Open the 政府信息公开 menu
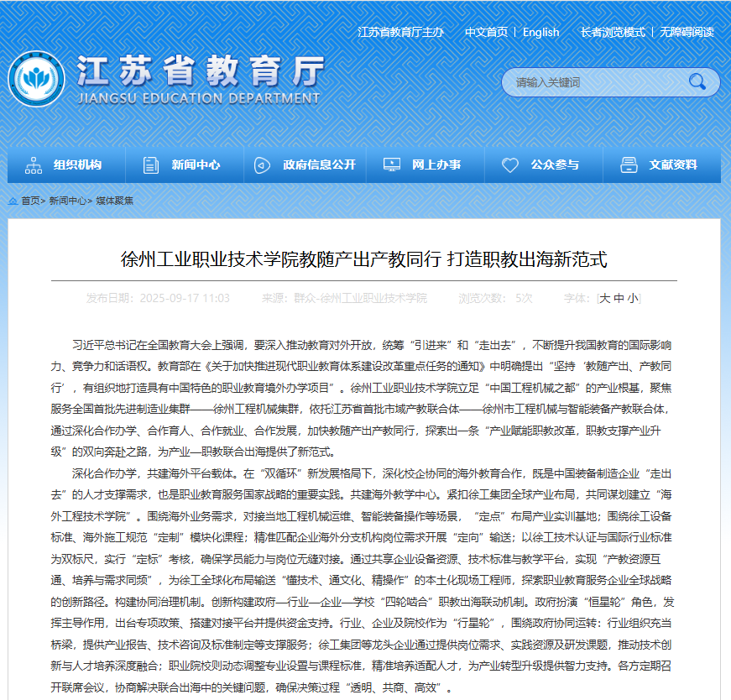731x700 pixels. pyautogui.click(x=305, y=165)
